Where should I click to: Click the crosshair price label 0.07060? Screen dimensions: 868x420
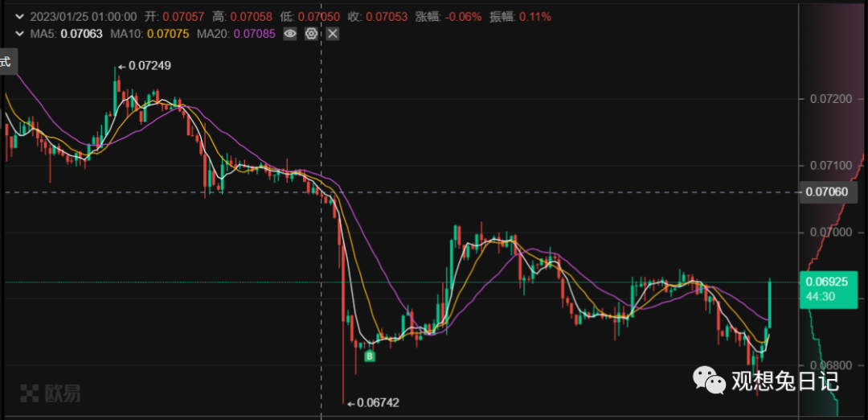click(829, 192)
